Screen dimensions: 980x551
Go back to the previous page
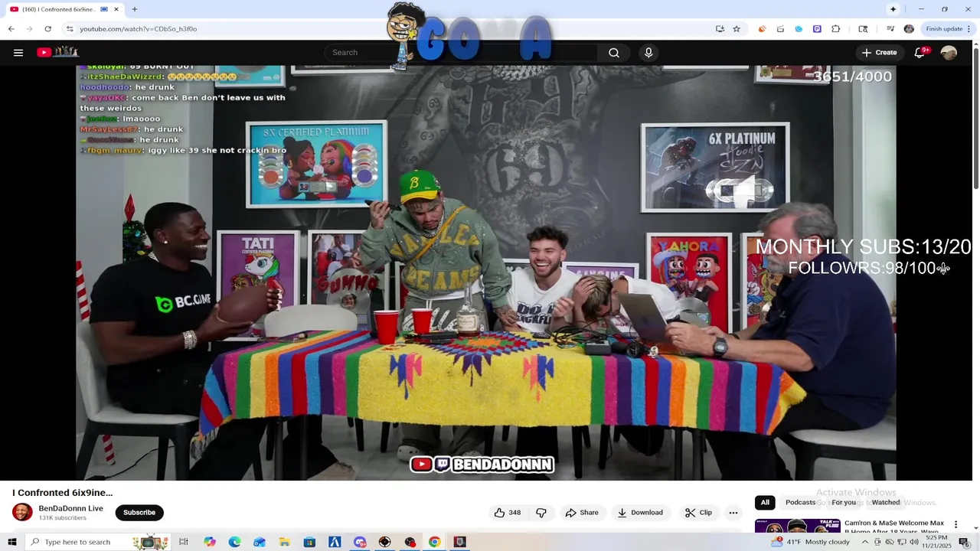(11, 28)
